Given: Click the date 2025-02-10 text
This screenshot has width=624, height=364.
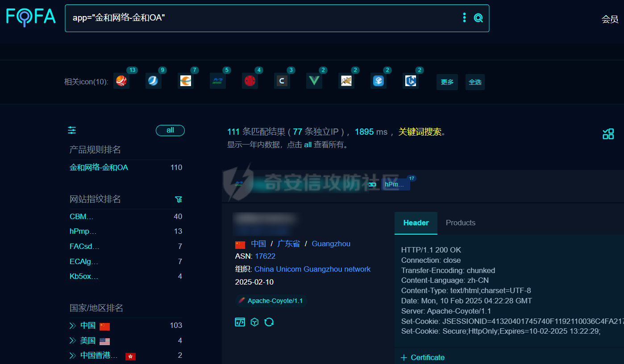Looking at the screenshot, I should tap(254, 282).
